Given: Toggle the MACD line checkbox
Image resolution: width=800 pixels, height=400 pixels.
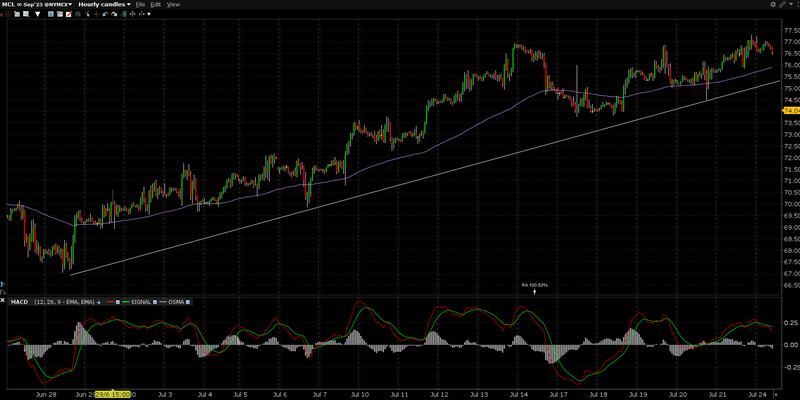Looking at the screenshot, I should [x=118, y=302].
